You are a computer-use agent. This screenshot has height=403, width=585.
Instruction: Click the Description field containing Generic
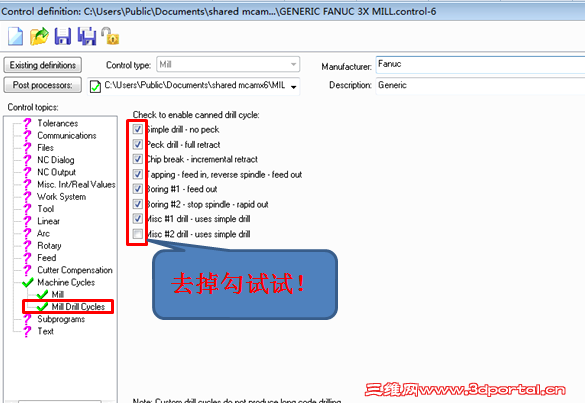click(x=480, y=85)
